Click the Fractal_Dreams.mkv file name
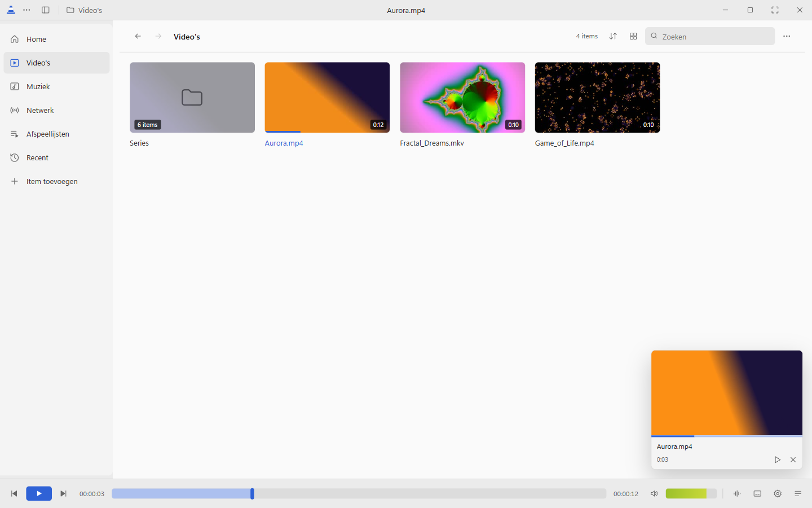 [432, 143]
